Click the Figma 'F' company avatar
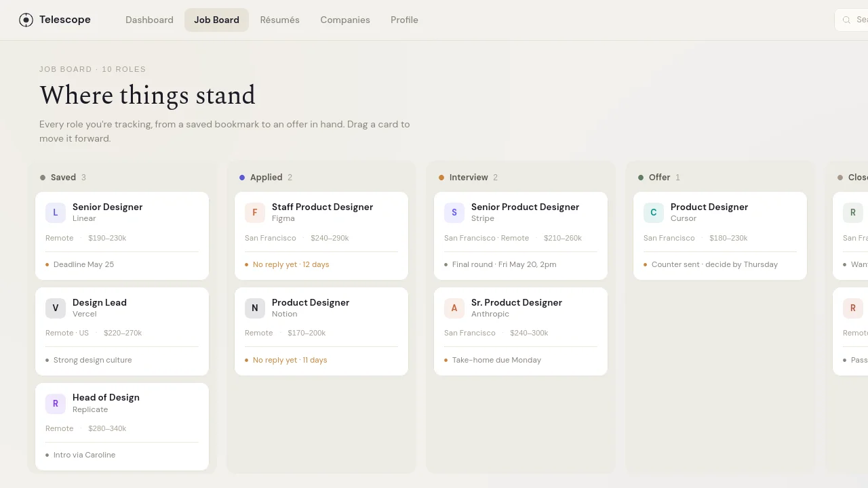 coord(255,212)
